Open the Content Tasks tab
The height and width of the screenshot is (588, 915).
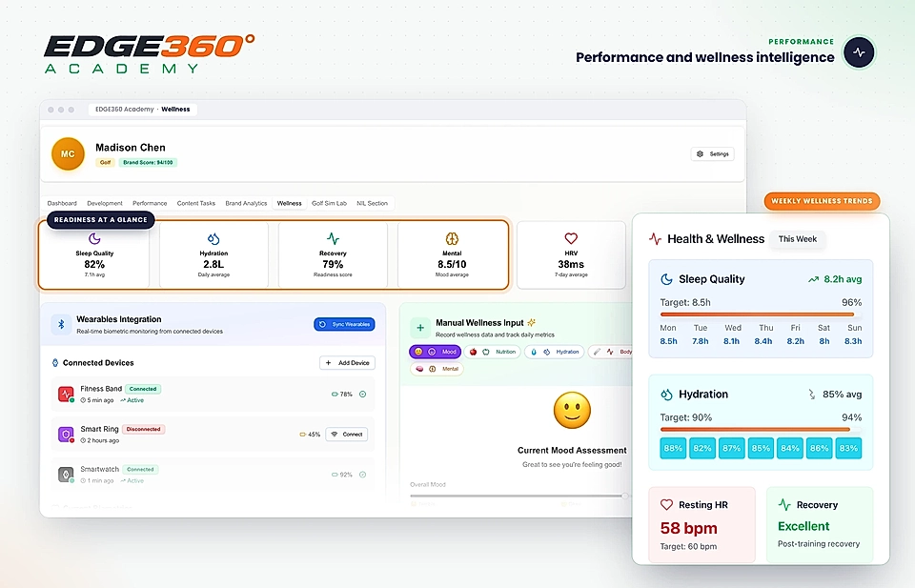pyautogui.click(x=196, y=204)
